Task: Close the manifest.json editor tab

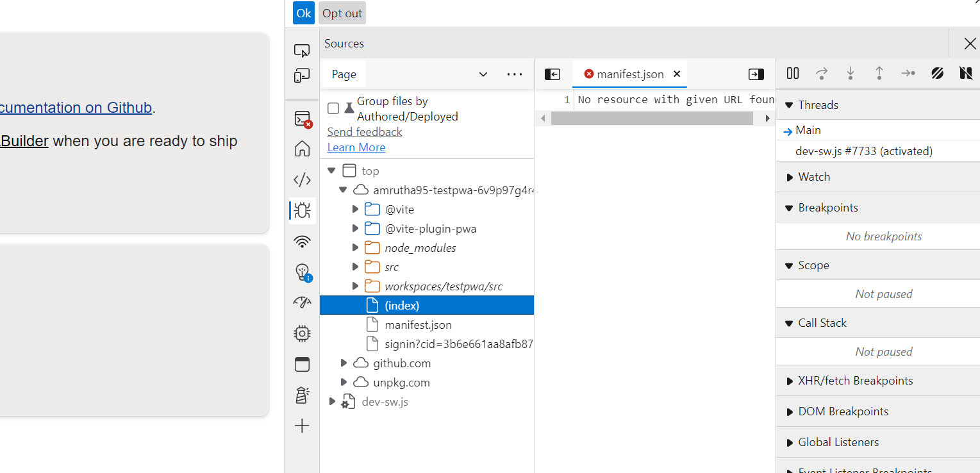Action: [677, 74]
